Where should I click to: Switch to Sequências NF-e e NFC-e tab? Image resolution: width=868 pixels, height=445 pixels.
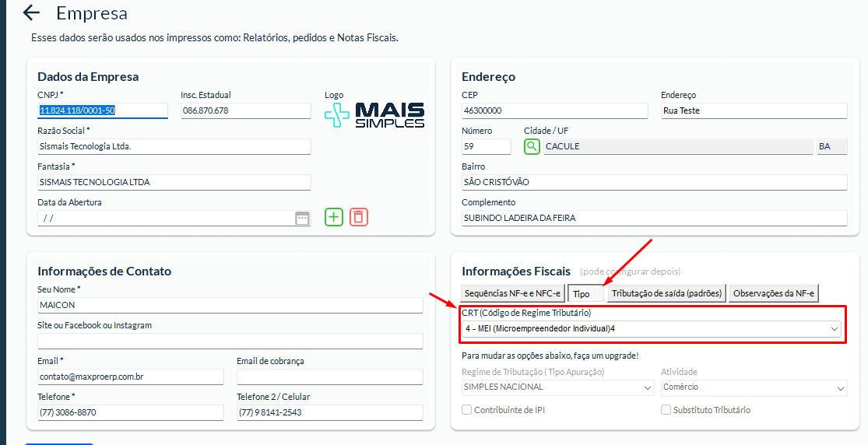pos(512,293)
